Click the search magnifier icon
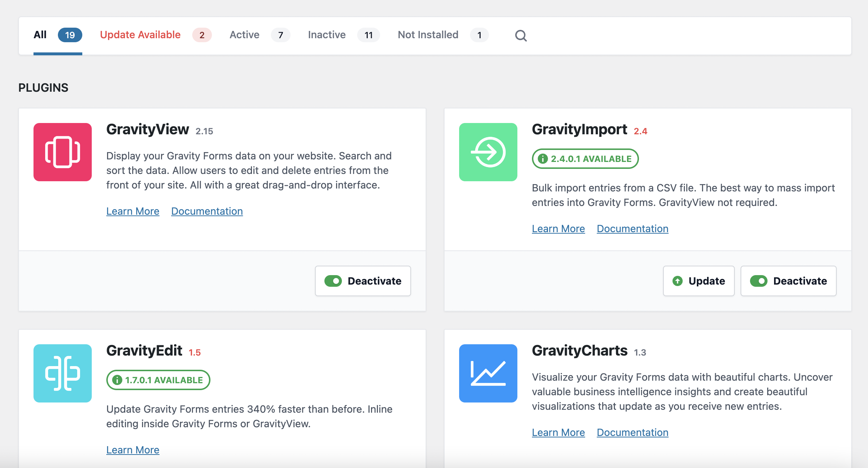The width and height of the screenshot is (868, 468). (x=521, y=36)
